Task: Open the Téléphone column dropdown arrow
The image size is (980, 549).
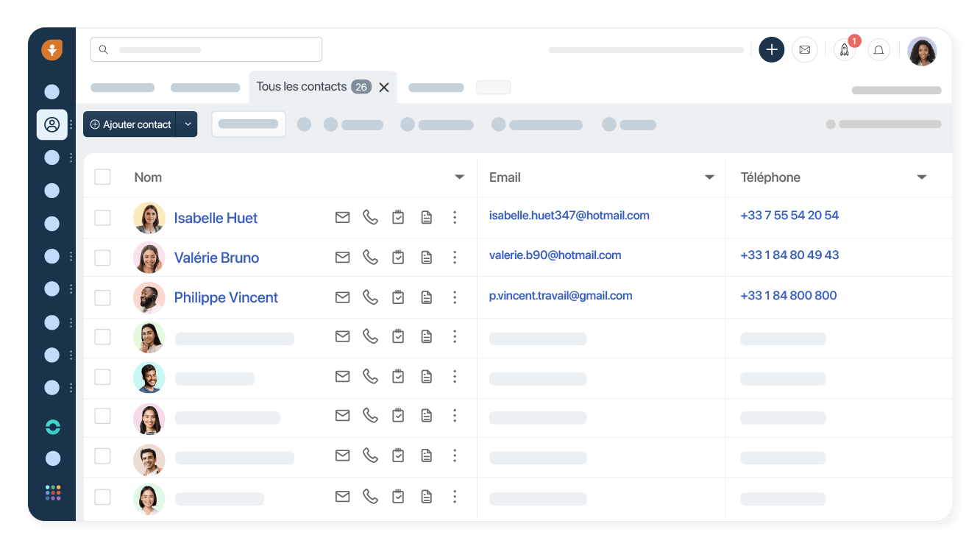Action: pyautogui.click(x=921, y=177)
